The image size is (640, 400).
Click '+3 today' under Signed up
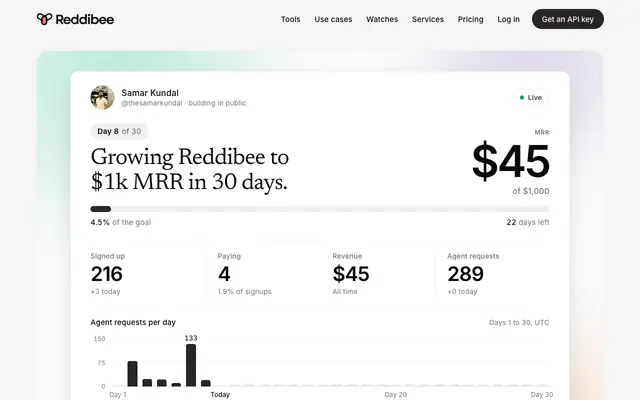click(105, 291)
